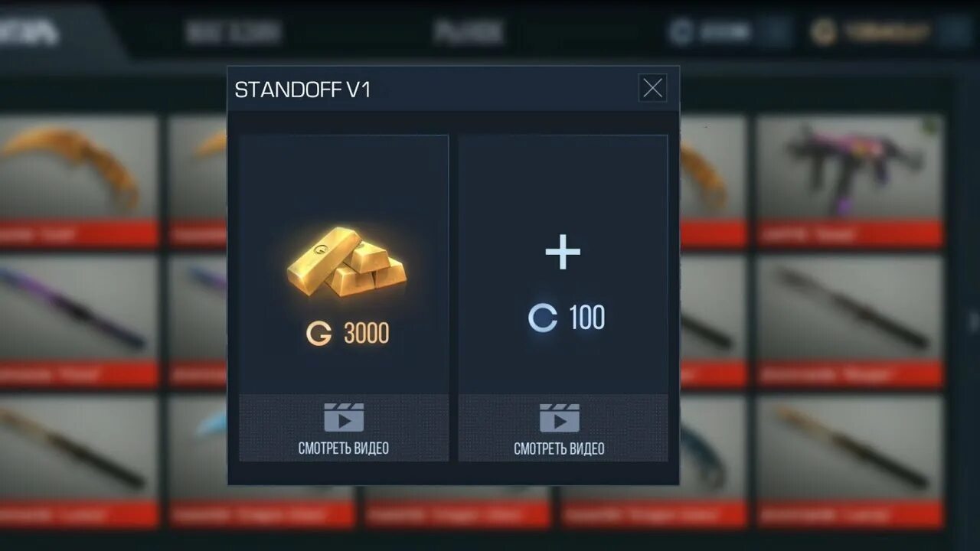Add silver using button beside silver balance
Image resolution: width=980 pixels, height=551 pixels.
point(776,32)
